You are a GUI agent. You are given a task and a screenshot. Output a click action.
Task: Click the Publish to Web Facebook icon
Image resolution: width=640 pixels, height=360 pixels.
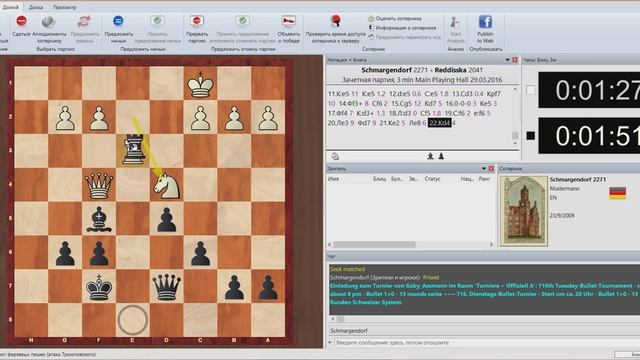point(485,22)
